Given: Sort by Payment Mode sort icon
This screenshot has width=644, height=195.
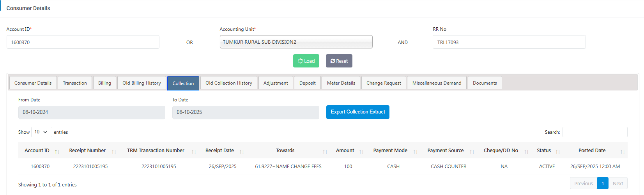Looking at the screenshot, I should 416,151.
